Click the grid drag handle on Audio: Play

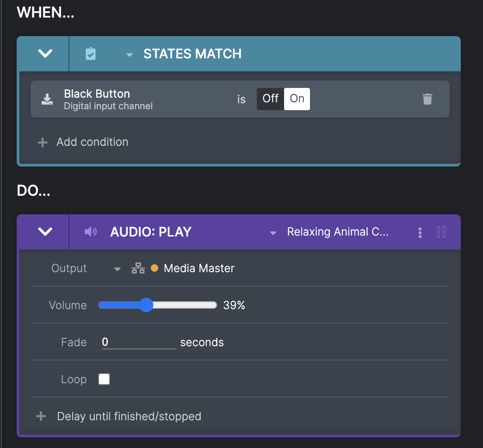click(441, 232)
